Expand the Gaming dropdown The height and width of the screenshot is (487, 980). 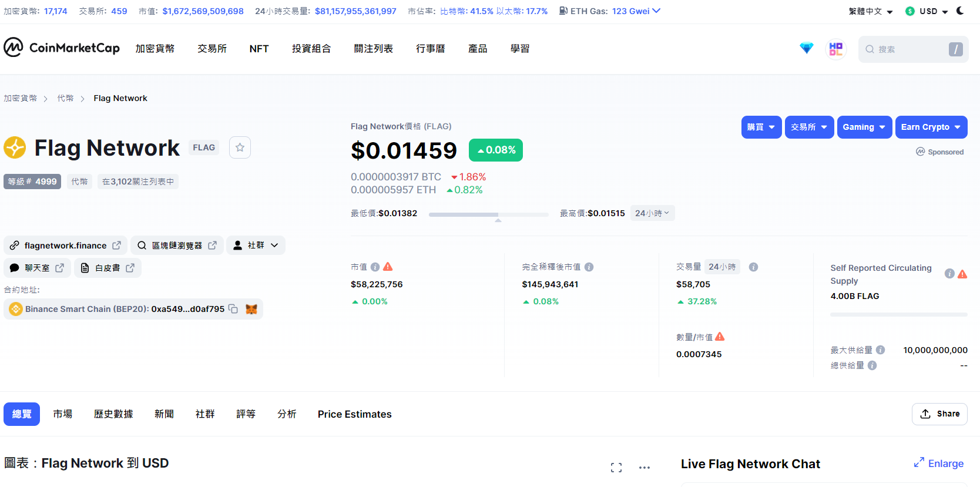click(x=864, y=127)
